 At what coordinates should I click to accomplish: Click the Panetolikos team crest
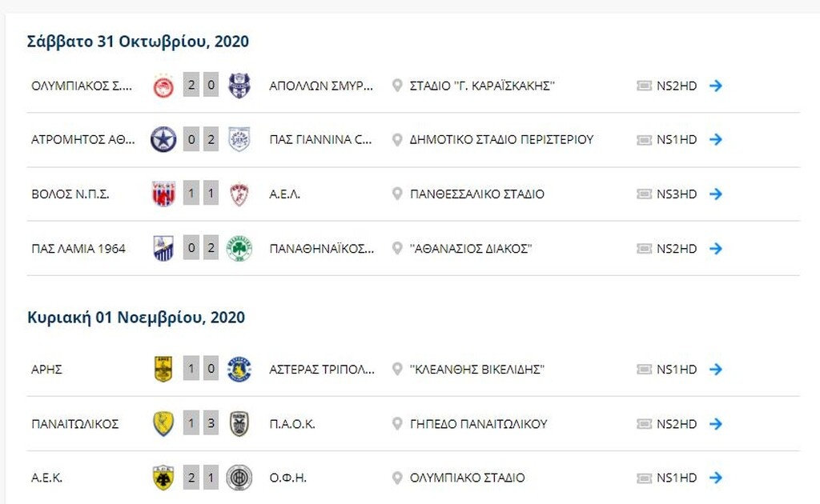[163, 424]
